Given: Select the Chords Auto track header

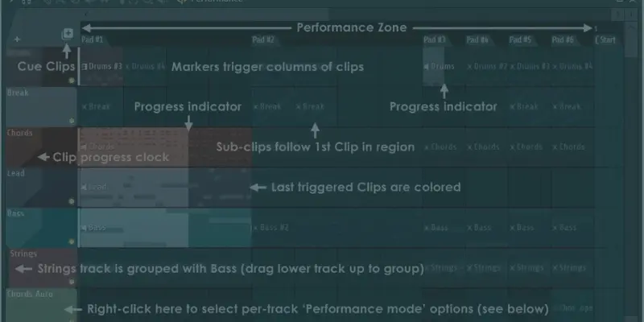Looking at the screenshot, I should (42, 305).
